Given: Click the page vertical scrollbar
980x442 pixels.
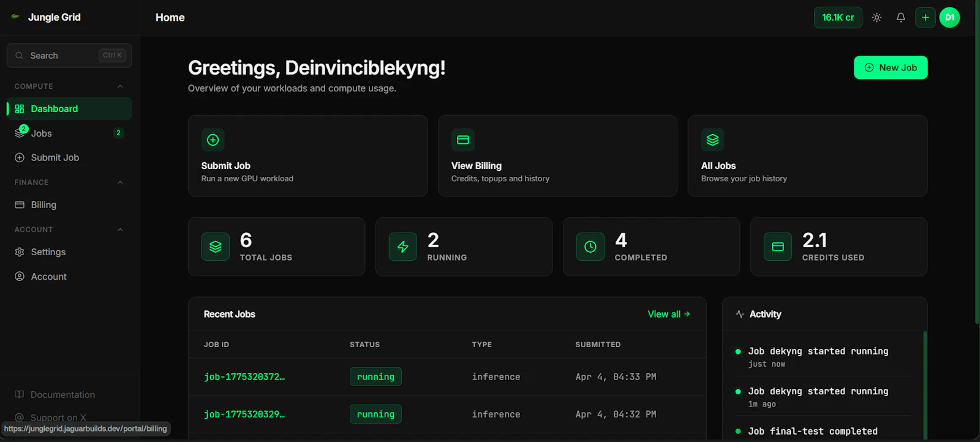Looking at the screenshot, I should pyautogui.click(x=977, y=162).
